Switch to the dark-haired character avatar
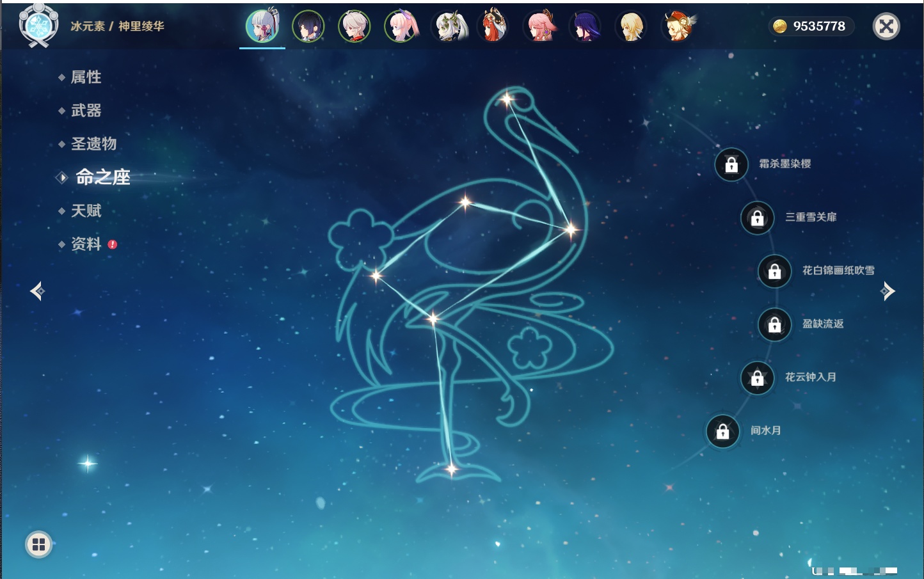The image size is (924, 579). (x=308, y=26)
